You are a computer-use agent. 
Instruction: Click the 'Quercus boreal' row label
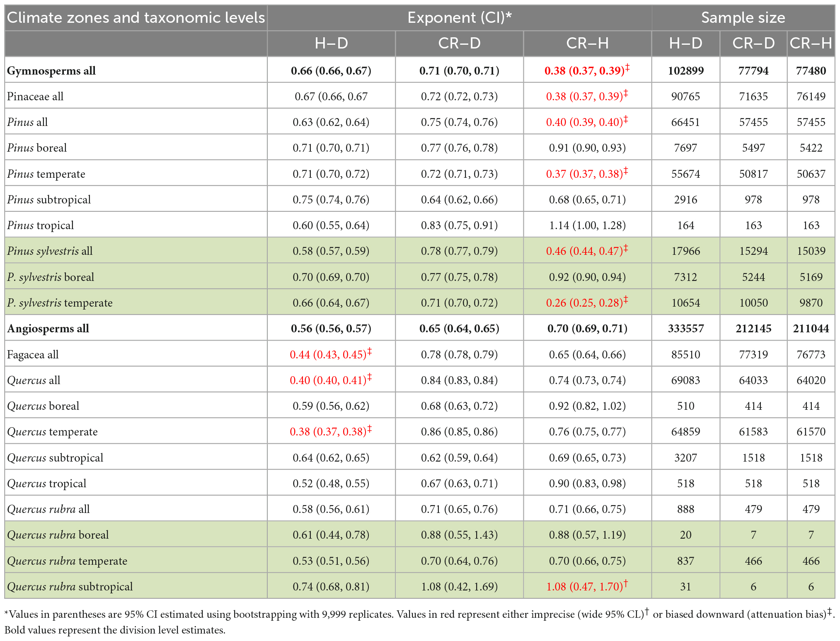(x=43, y=406)
